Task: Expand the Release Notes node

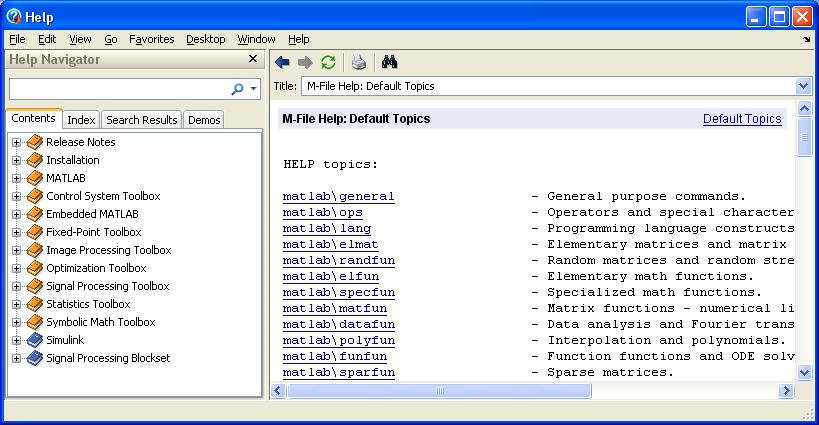Action: (16, 142)
